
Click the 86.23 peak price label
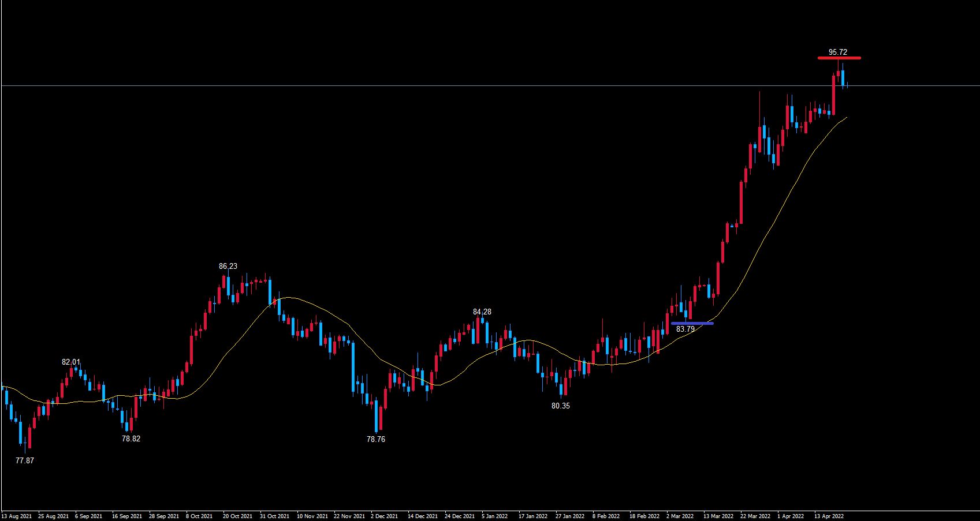[x=228, y=266]
